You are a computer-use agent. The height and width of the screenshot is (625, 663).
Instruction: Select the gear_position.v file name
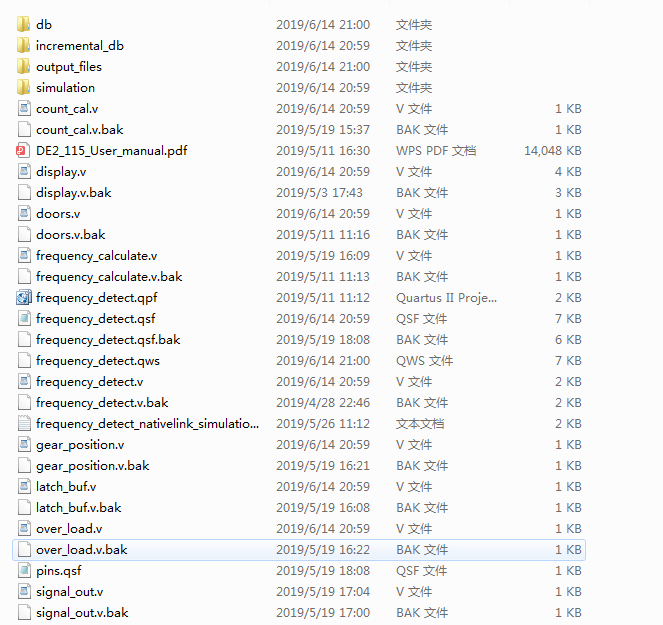click(80, 444)
